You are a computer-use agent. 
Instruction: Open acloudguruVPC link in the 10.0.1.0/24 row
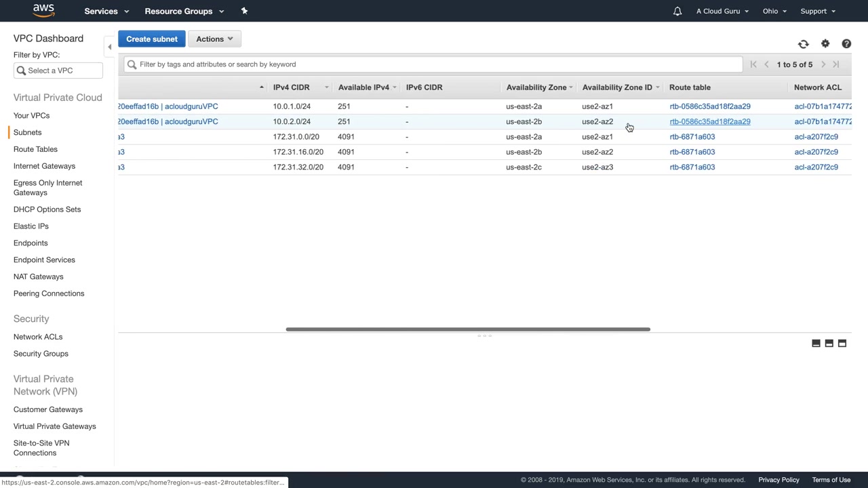[168, 106]
